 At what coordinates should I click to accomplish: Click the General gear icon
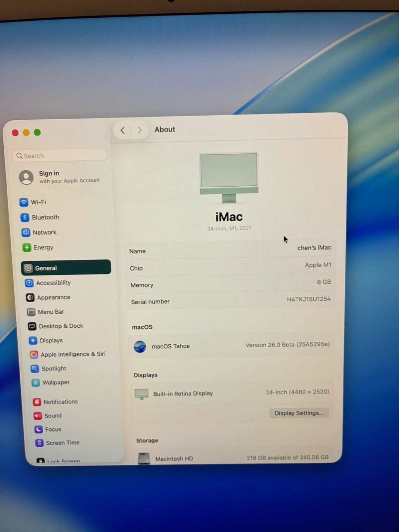click(x=28, y=268)
